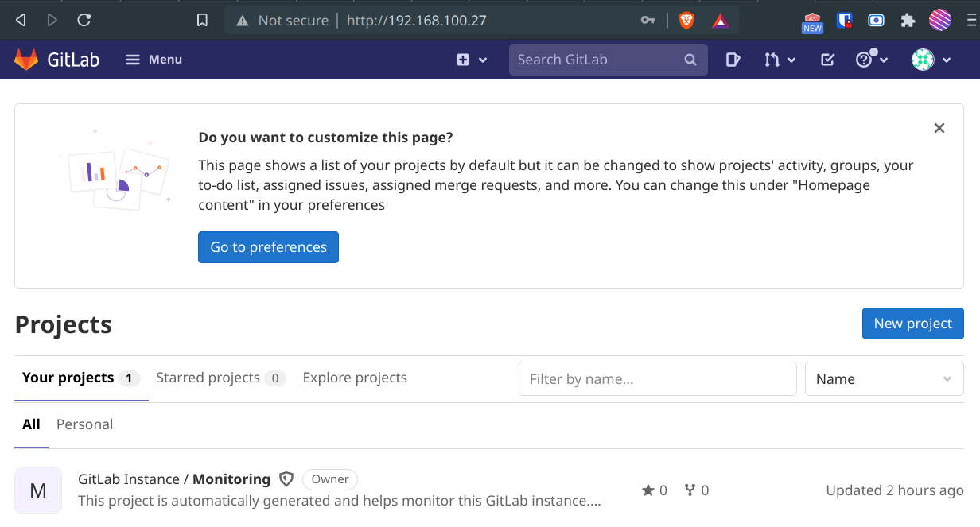Open the hamburger Menu in navbar
This screenshot has width=980, height=527.
pyautogui.click(x=154, y=60)
